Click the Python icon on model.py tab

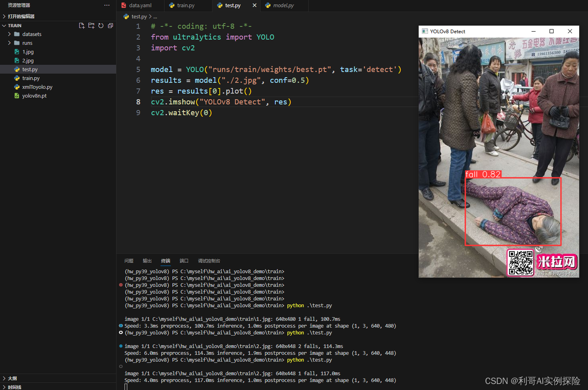[268, 6]
